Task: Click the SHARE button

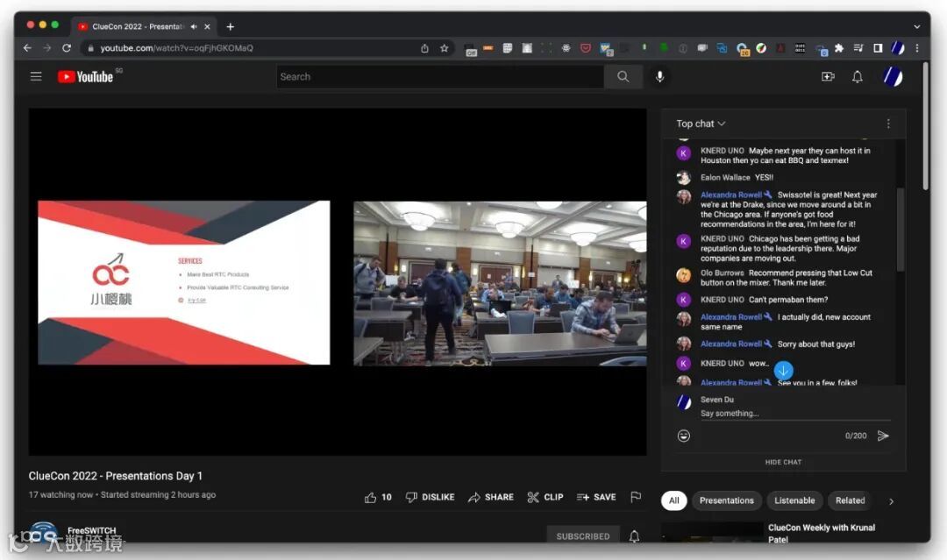Action: [x=491, y=497]
